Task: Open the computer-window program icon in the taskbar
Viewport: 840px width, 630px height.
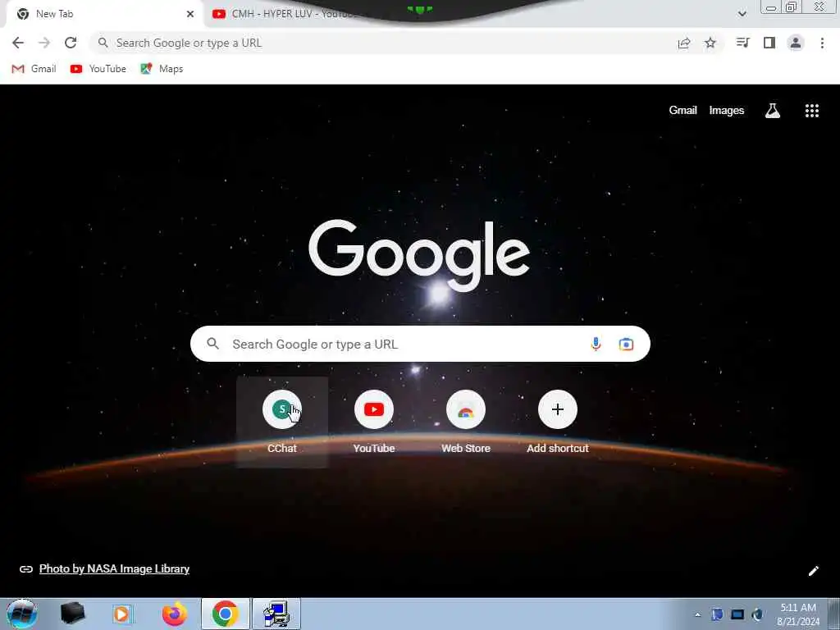Action: click(276, 614)
